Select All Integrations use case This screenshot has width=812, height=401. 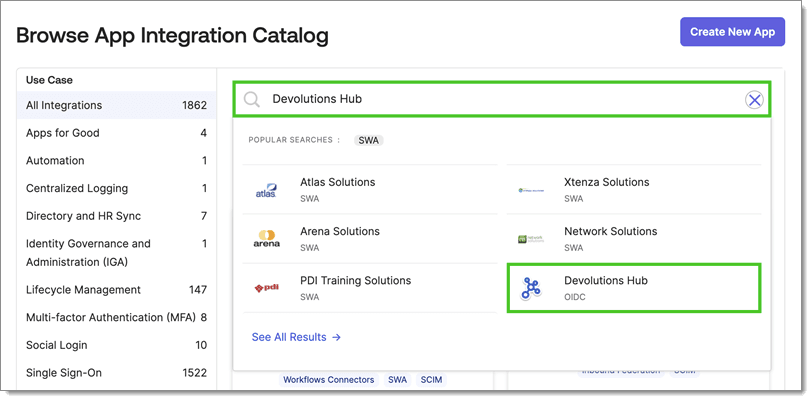tap(117, 105)
